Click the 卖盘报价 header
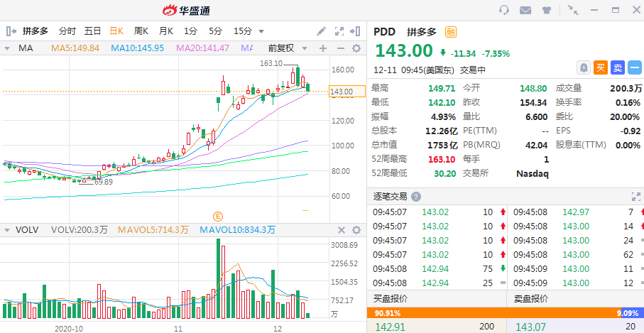644x333 pixels. (531, 298)
